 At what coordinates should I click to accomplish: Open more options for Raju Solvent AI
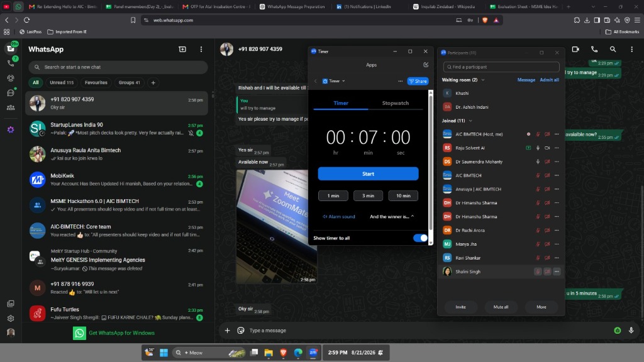point(557,148)
